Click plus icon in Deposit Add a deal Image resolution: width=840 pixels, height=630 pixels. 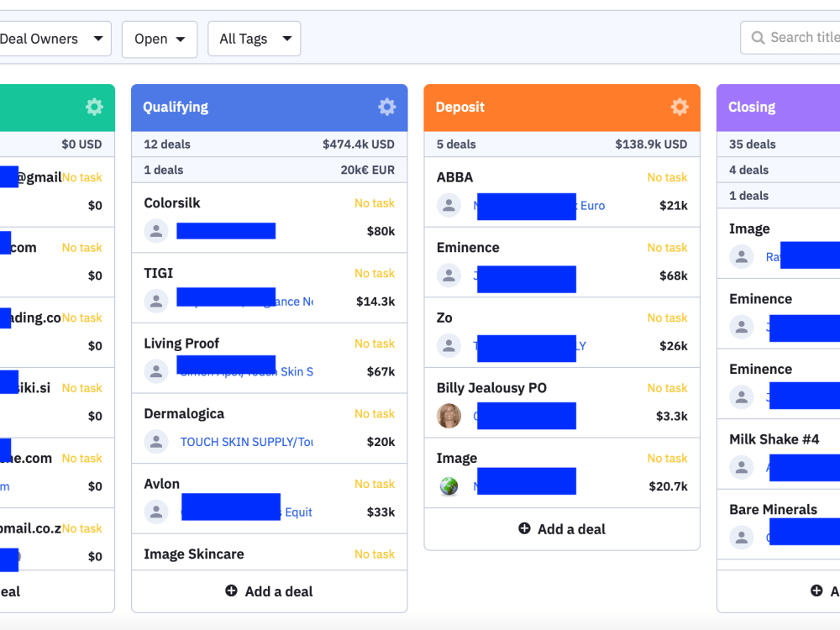[x=524, y=528]
